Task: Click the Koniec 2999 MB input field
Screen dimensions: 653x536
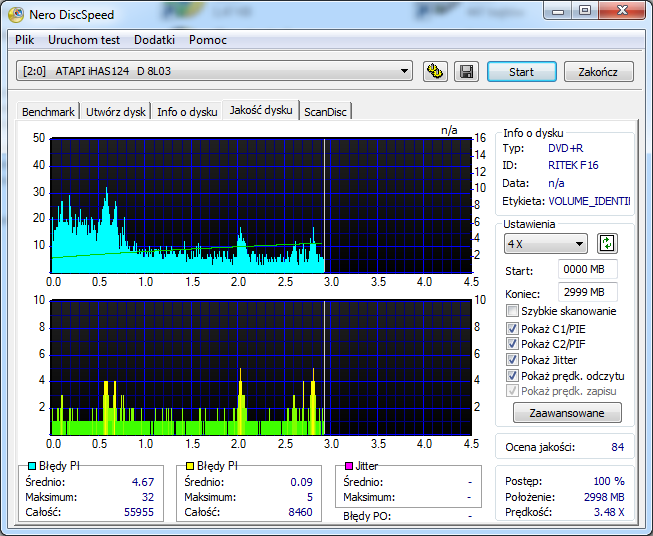Action: [587, 292]
